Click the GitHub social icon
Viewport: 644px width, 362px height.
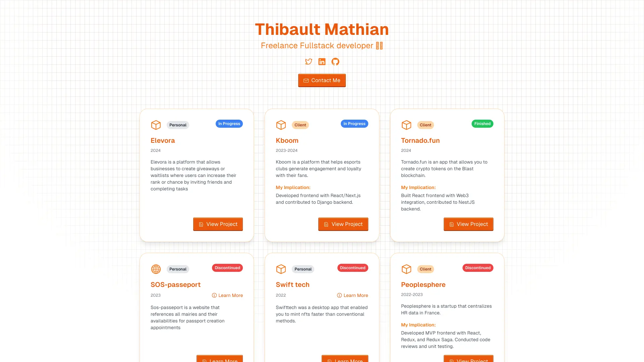(x=335, y=62)
